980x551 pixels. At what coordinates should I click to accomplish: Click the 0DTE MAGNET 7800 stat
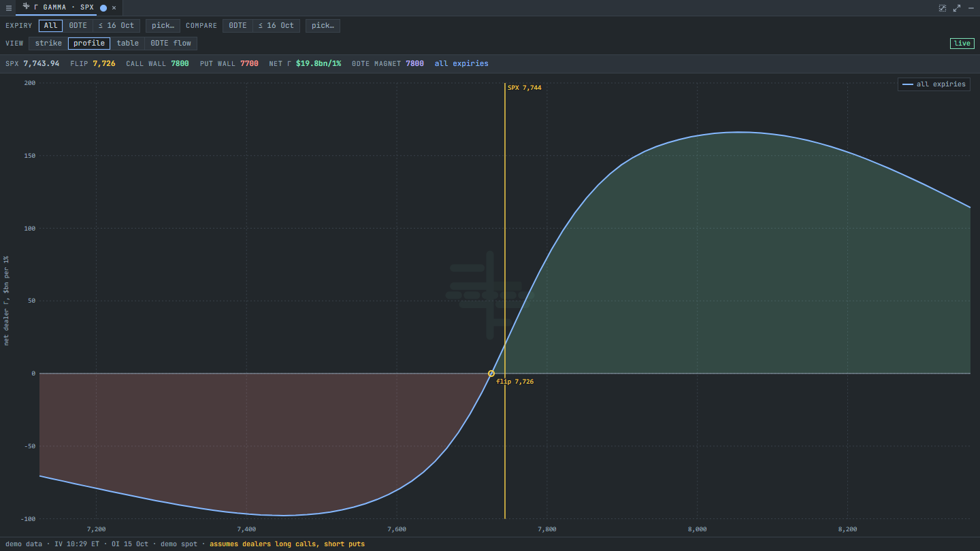coord(388,64)
